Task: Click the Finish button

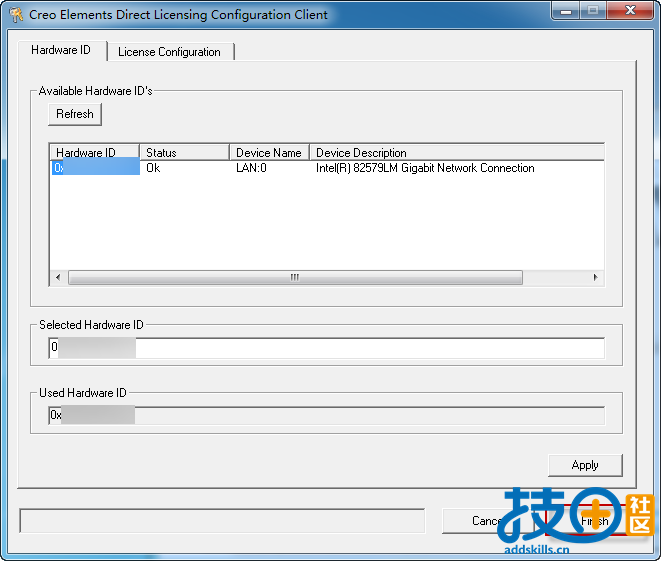Action: (x=594, y=521)
